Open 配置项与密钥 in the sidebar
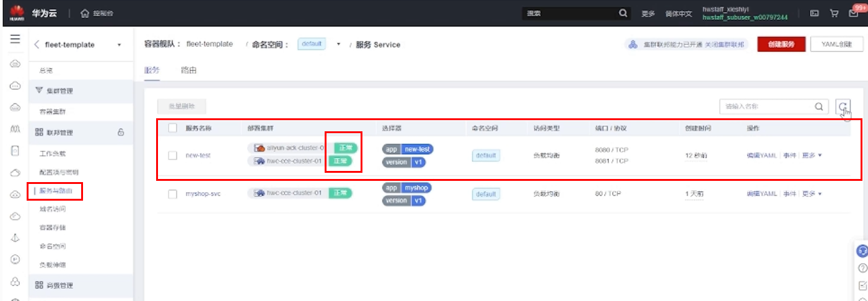868x301 pixels. click(x=59, y=172)
